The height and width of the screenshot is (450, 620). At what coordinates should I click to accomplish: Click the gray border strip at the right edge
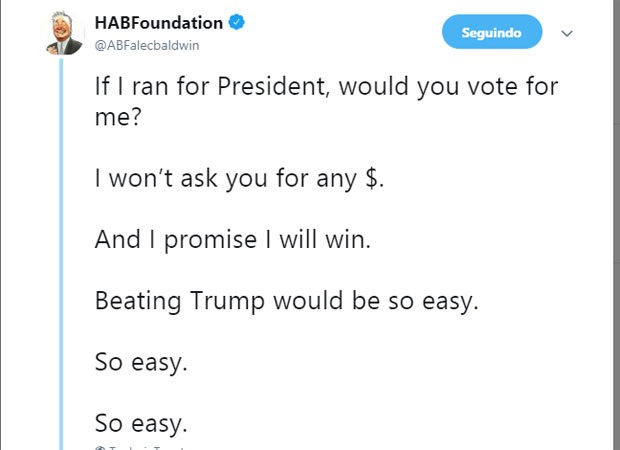[x=617, y=225]
